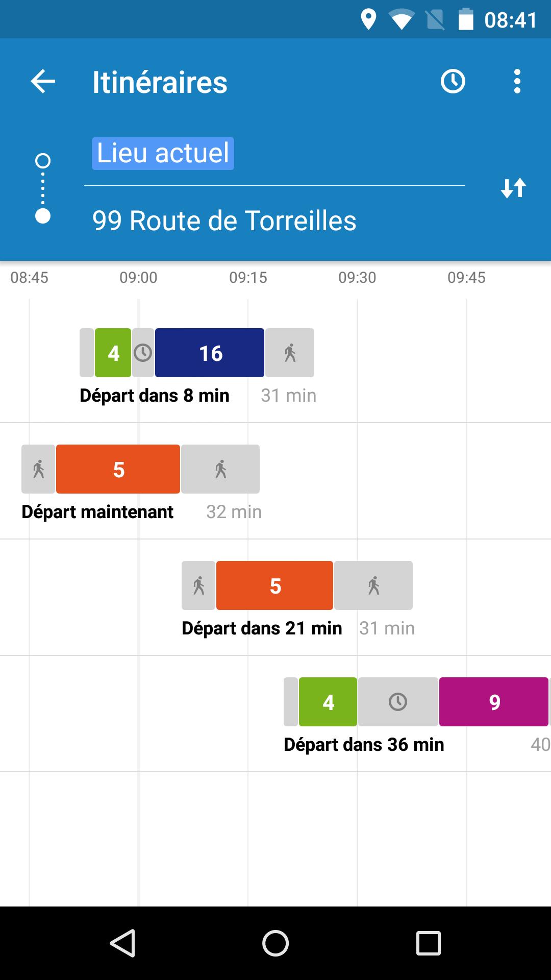Edit destination 99 Route de Torreilles
Viewport: 551px width, 980px height.
tap(224, 220)
